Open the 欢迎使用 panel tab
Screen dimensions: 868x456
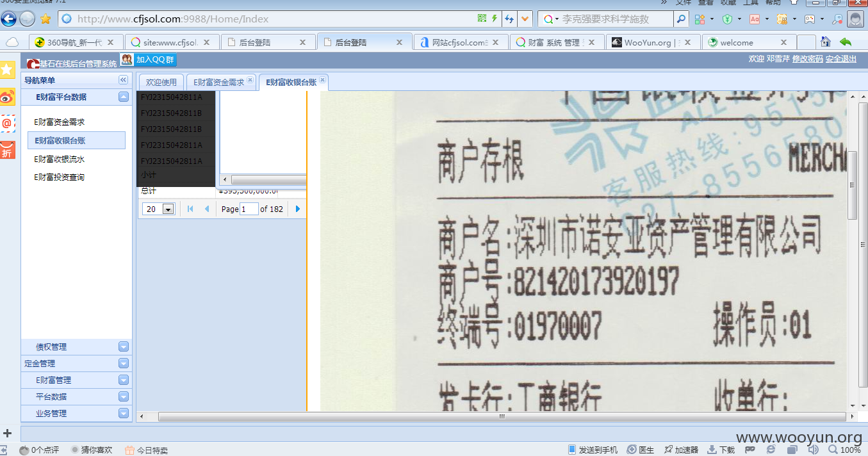pos(161,83)
